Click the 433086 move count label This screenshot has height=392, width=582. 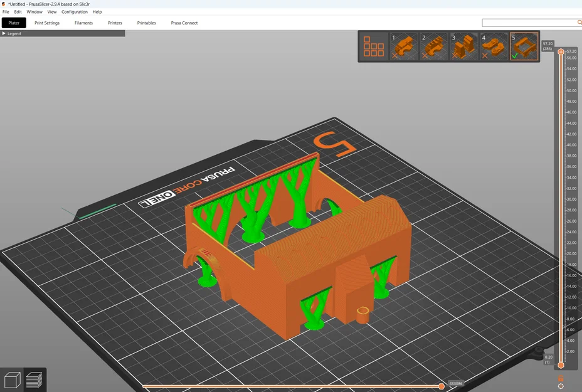tap(456, 383)
